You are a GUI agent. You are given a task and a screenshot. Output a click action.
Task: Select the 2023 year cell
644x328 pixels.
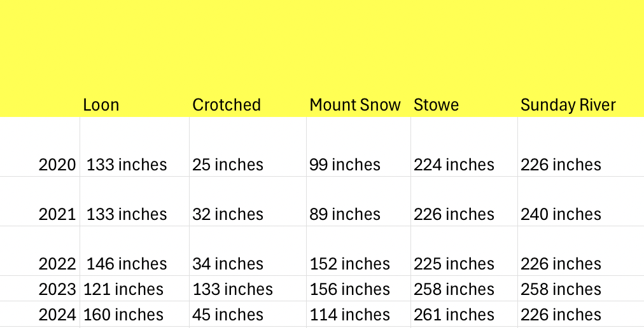click(57, 289)
